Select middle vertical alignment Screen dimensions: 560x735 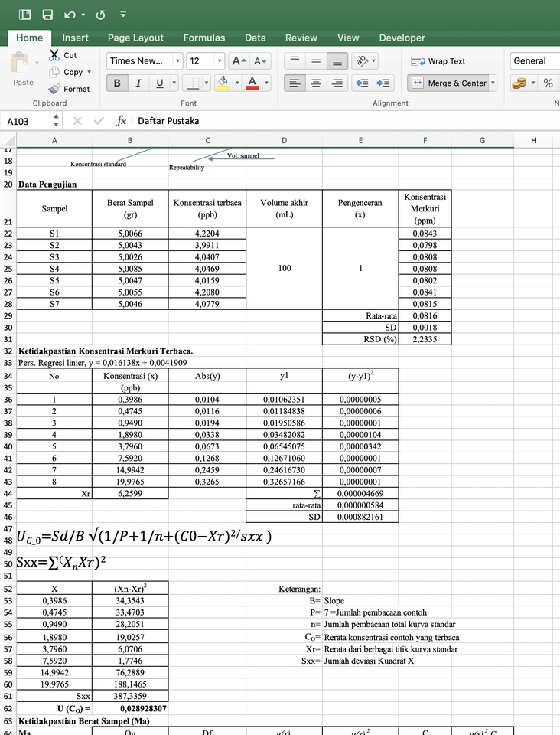(316, 61)
